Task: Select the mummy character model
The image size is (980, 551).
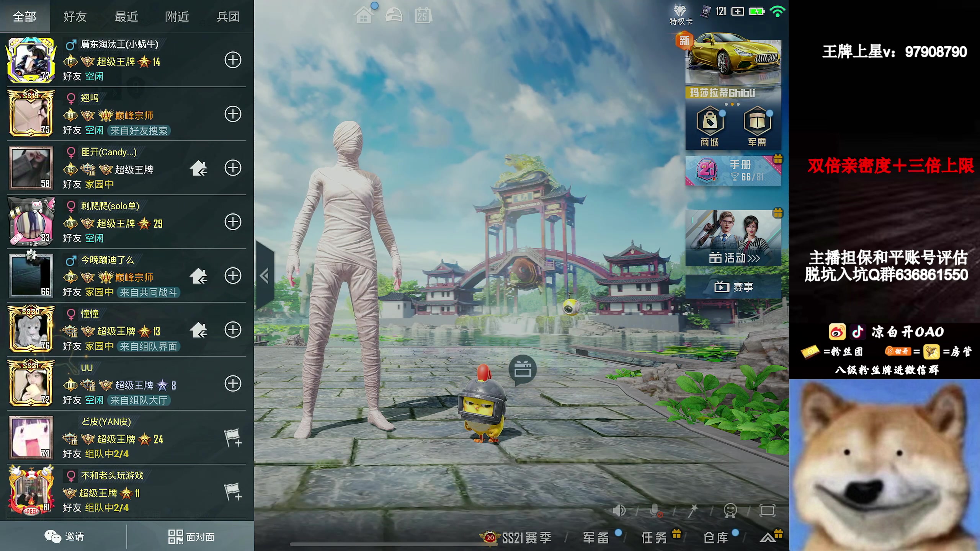Action: pyautogui.click(x=346, y=279)
